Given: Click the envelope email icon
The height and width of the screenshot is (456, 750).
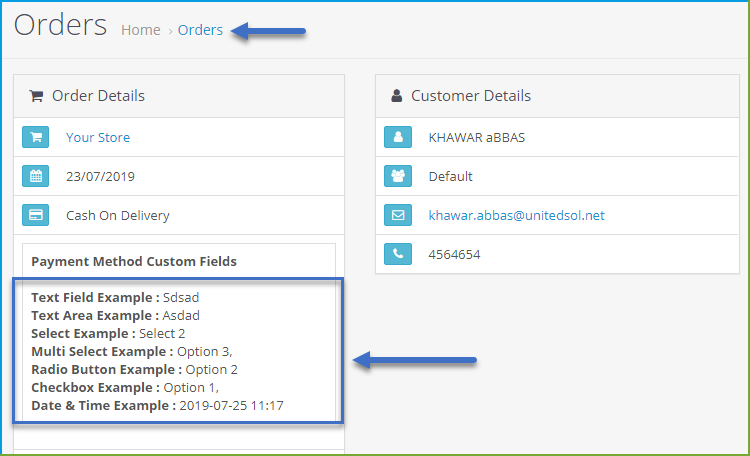Looking at the screenshot, I should pyautogui.click(x=398, y=215).
